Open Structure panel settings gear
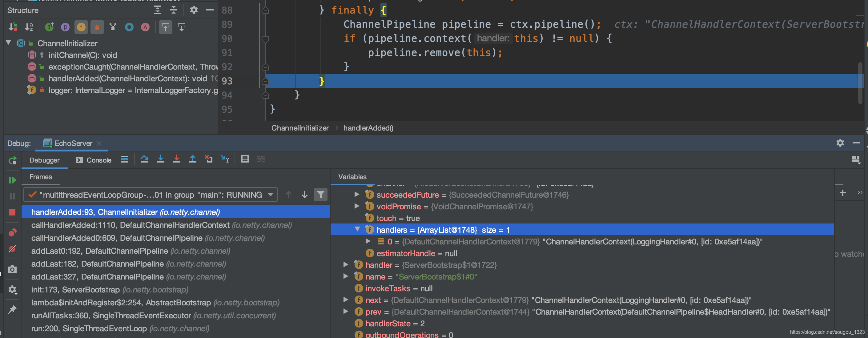The height and width of the screenshot is (338, 868). click(194, 10)
